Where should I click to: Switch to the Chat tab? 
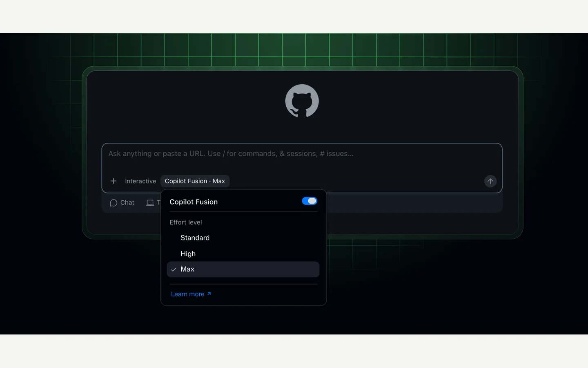[x=122, y=203]
